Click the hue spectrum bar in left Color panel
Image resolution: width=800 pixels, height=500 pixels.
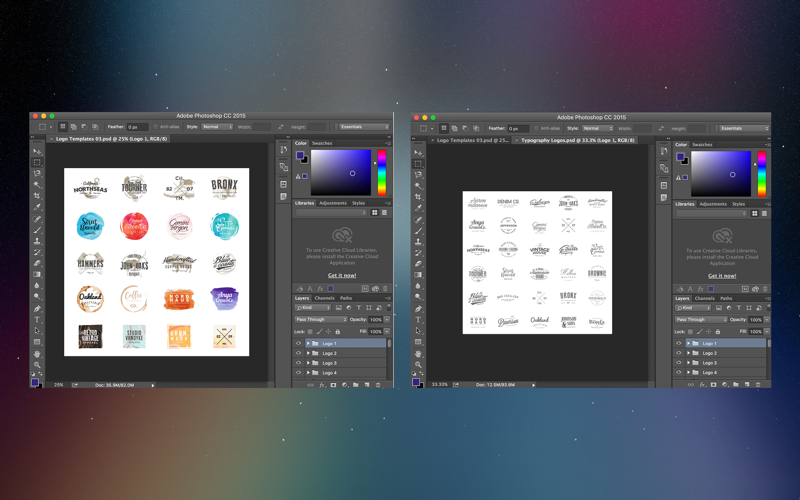tap(382, 172)
